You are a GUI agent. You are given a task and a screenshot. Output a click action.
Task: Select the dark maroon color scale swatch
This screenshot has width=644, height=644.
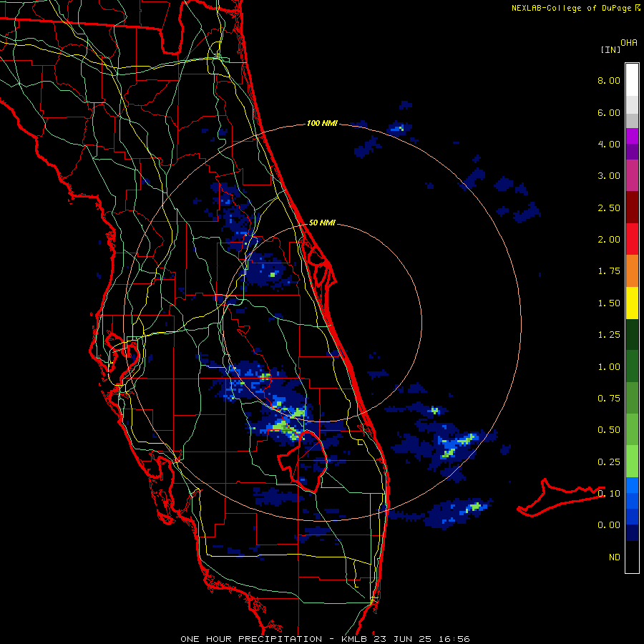pos(632,208)
